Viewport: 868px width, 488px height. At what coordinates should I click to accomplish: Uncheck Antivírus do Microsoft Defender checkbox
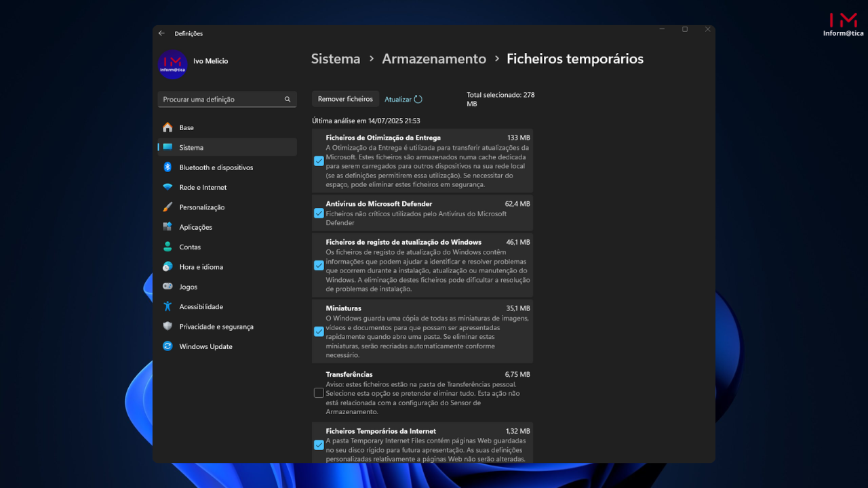(319, 213)
